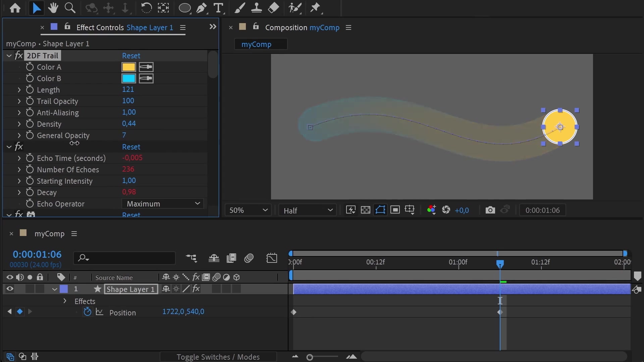644x362 pixels.
Task: Toggle Echo effect fx switch
Action: pos(19,147)
